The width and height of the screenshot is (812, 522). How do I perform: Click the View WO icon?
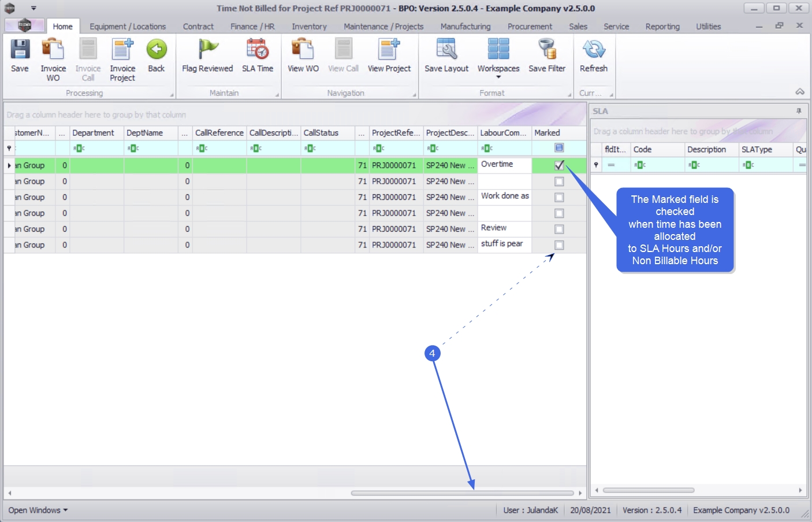pos(303,50)
